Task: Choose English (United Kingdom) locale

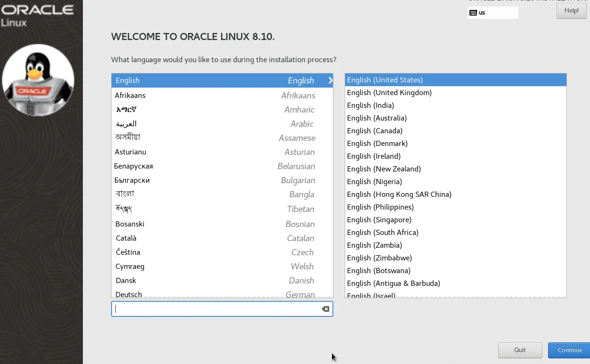Action: [455, 93]
